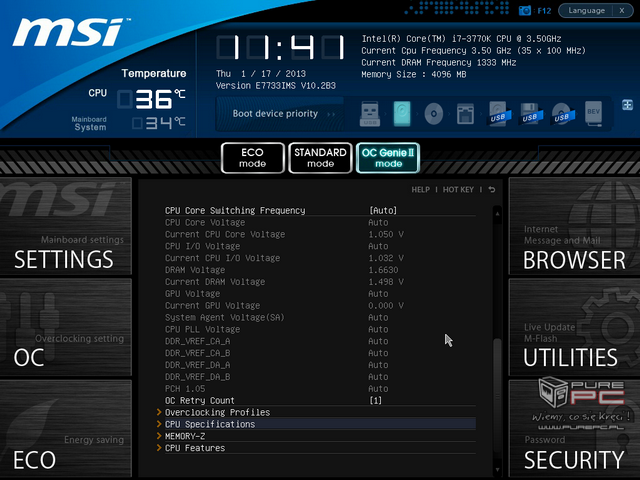The height and width of the screenshot is (480, 640).
Task: Click DDR_VREF_CA_B row
Action: click(x=320, y=353)
